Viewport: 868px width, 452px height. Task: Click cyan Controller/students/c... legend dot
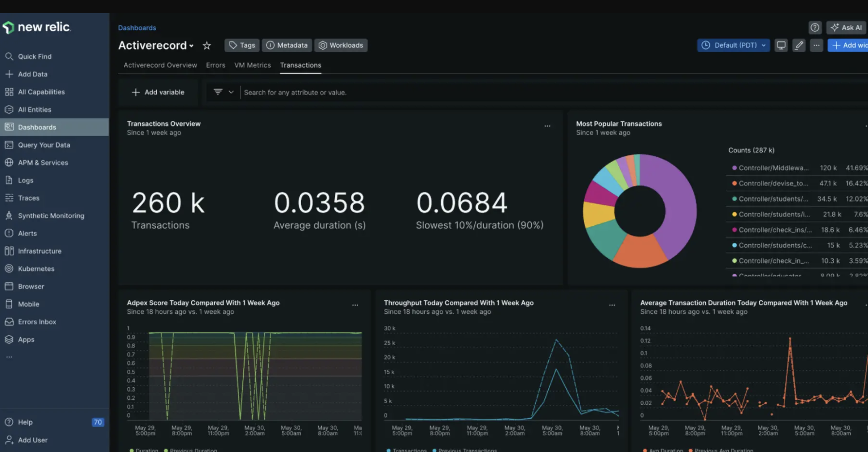click(734, 245)
